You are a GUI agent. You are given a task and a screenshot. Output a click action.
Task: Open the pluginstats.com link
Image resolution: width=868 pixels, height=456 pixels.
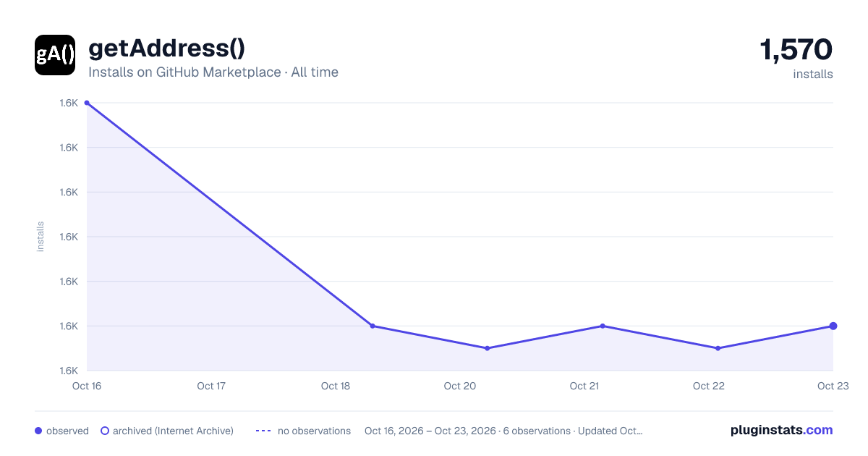781,430
